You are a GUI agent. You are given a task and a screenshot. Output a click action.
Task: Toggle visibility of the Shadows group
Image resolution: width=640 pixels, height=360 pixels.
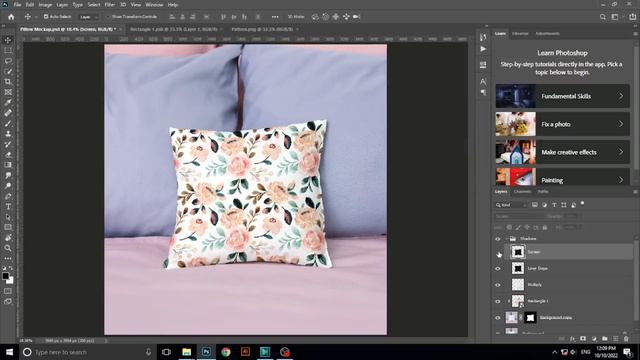(x=498, y=239)
